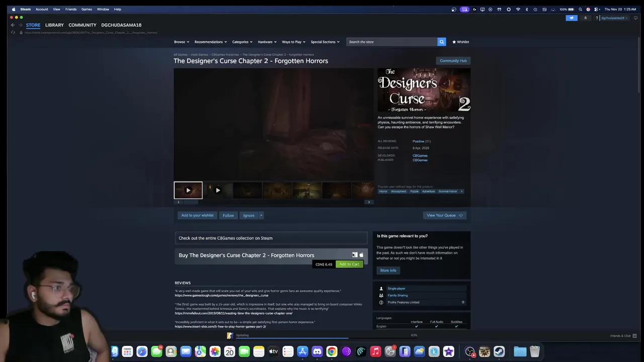Open the Wishlist button in store nav

tap(460, 42)
